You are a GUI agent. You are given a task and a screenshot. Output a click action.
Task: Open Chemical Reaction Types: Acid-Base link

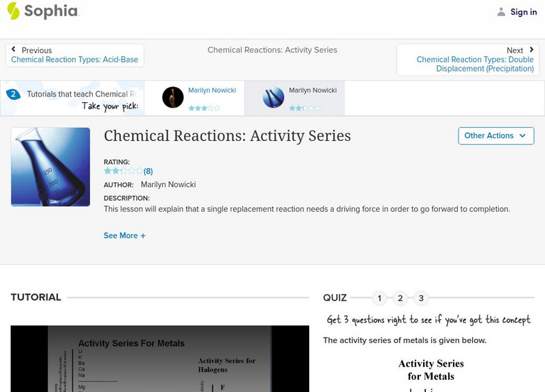click(74, 60)
